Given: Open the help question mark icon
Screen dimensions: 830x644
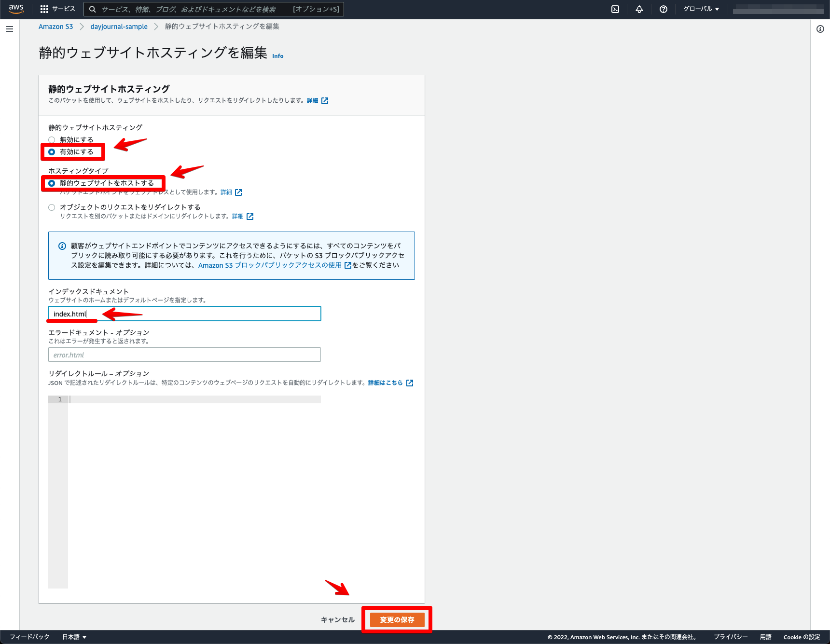Looking at the screenshot, I should [x=664, y=9].
